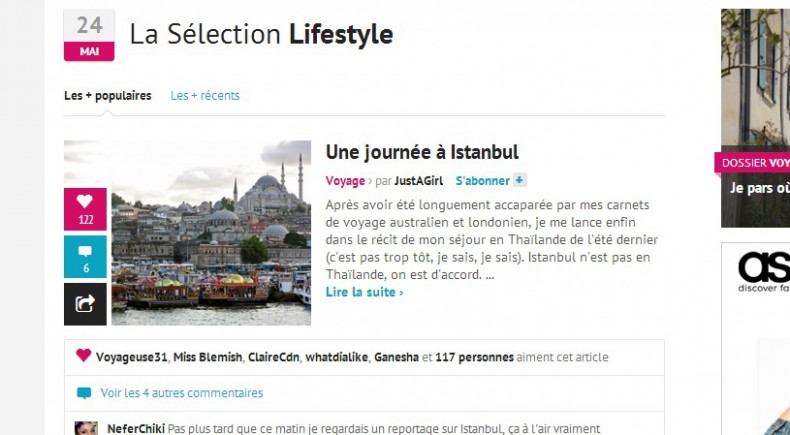This screenshot has width=790, height=435.
Task: Open NeferChiki's avatar picture
Action: click(86, 428)
